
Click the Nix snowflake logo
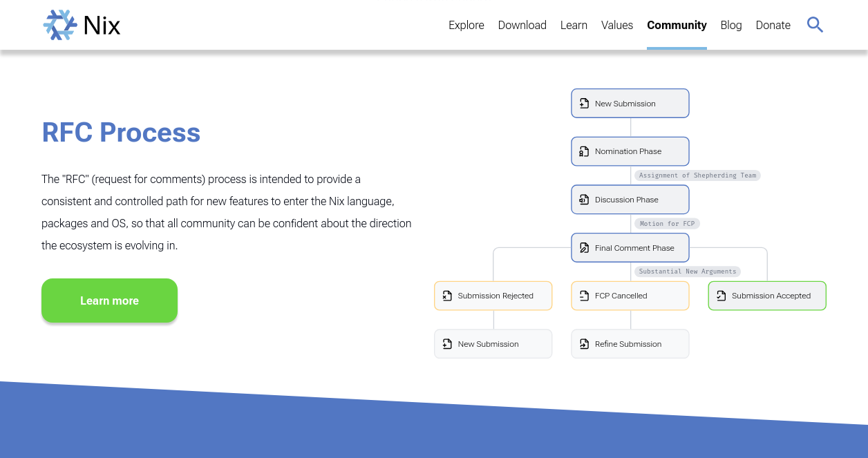[61, 25]
